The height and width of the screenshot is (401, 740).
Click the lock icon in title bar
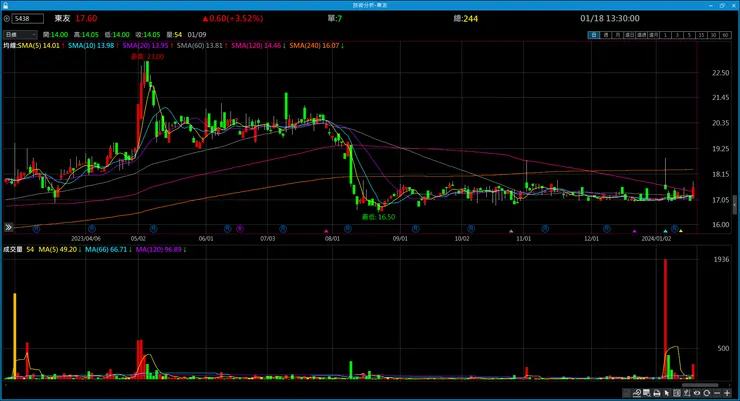5,5
